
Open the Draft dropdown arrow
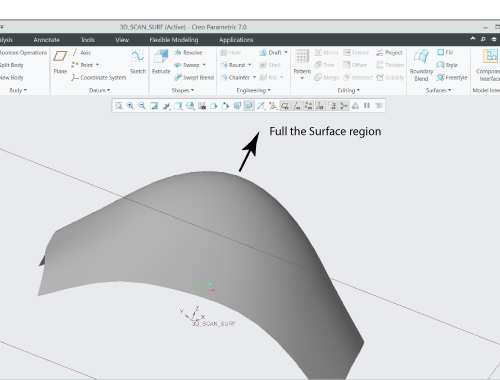coord(286,52)
